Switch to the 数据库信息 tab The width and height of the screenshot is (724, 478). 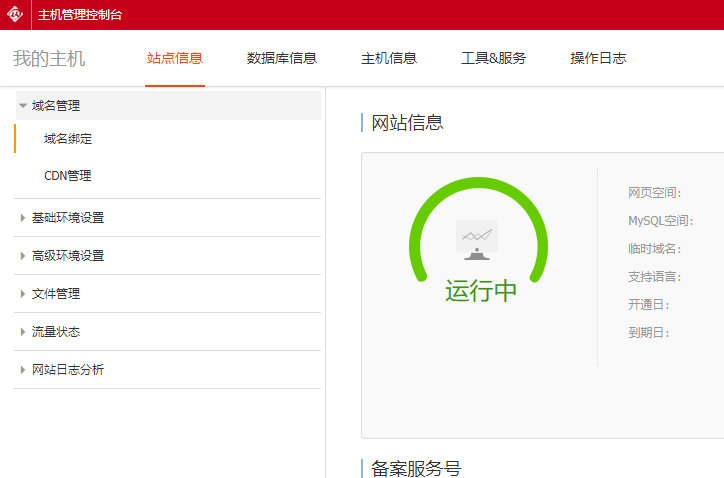282,58
